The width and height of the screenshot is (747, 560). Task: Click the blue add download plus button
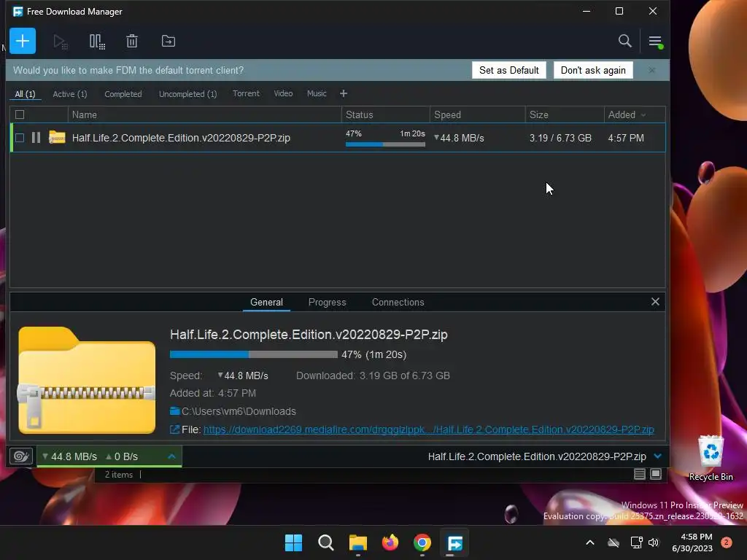pos(23,41)
